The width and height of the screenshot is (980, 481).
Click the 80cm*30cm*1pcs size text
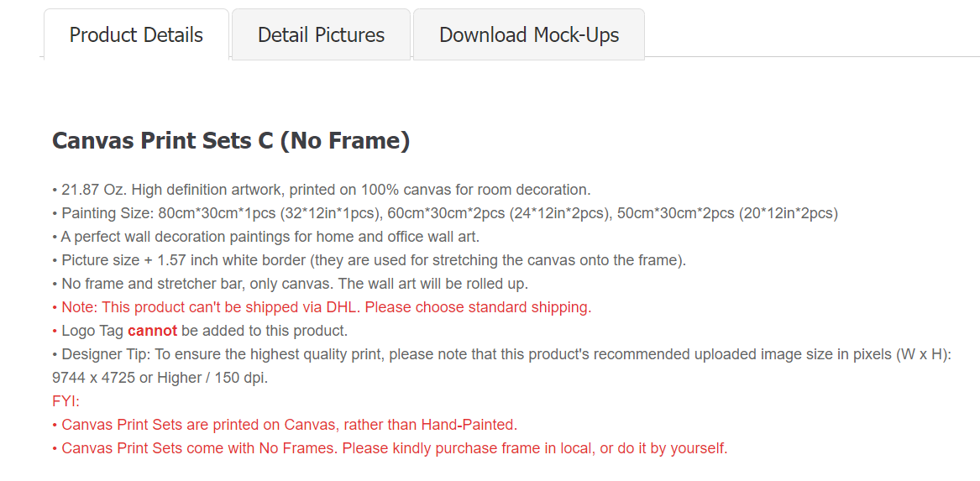pyautogui.click(x=217, y=213)
